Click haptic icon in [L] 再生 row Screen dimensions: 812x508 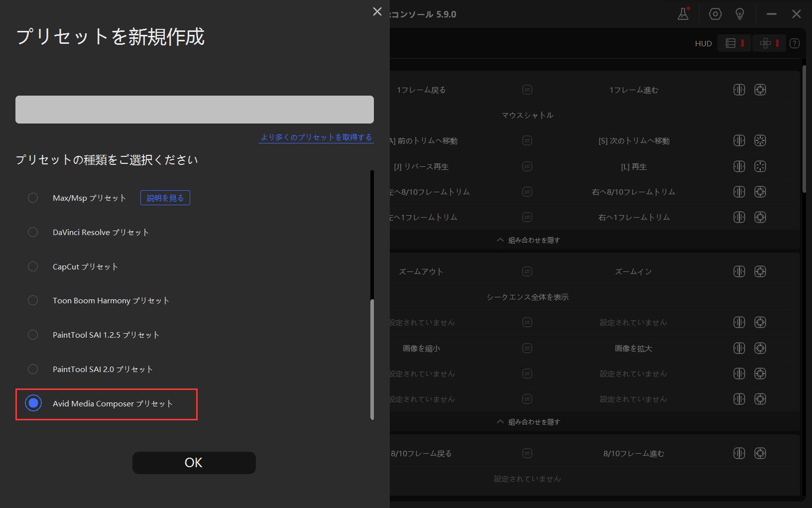click(x=739, y=166)
